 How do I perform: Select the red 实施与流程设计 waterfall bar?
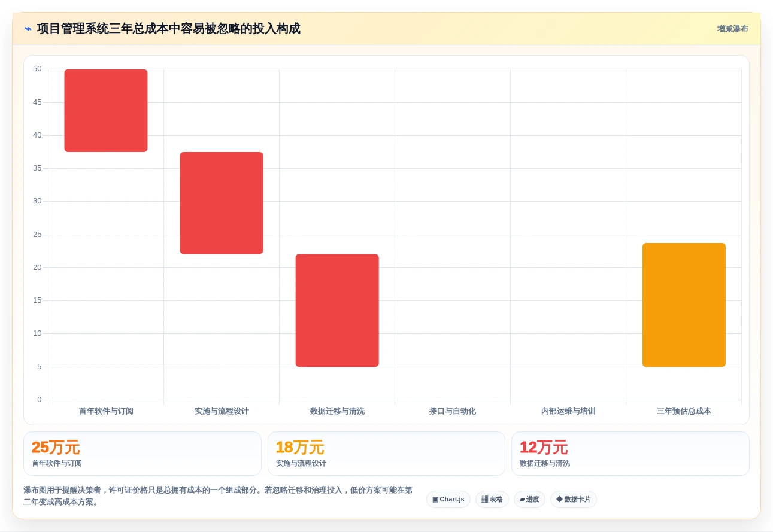222,203
